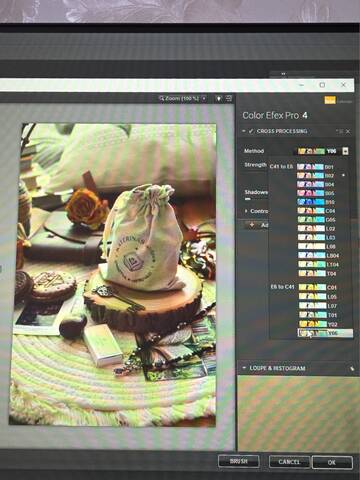
Task: Close the Color Efex Pro window
Action: 343,85
